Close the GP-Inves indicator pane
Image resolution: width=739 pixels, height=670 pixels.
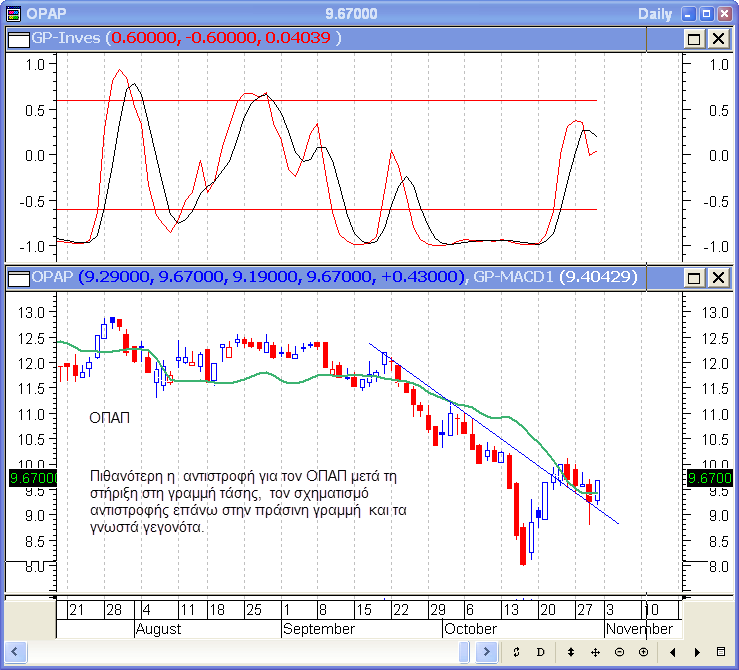(718, 38)
